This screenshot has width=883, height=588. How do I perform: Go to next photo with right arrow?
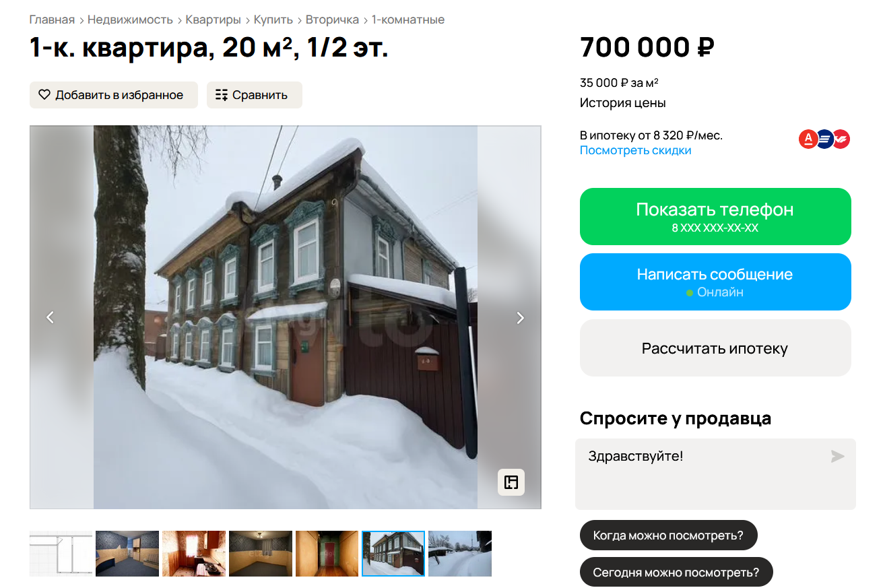click(x=520, y=317)
